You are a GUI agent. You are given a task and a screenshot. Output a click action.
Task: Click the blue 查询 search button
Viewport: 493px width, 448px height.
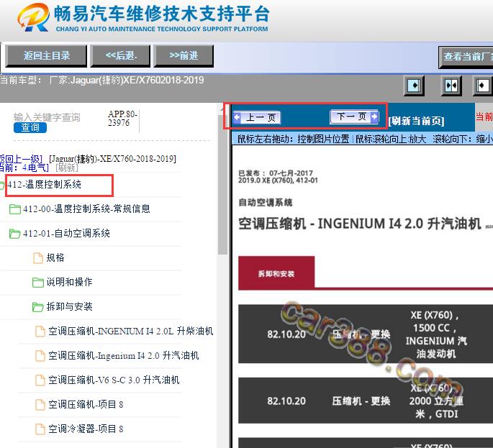pyautogui.click(x=30, y=127)
